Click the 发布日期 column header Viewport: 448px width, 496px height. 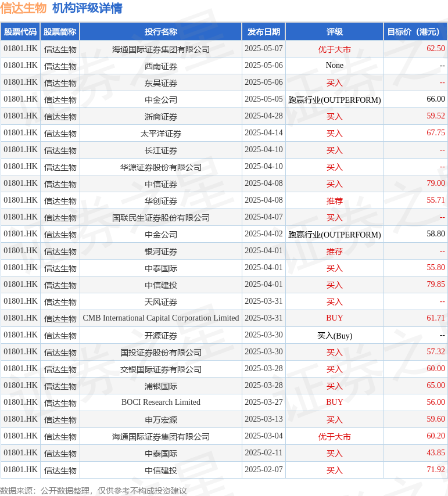tap(264, 31)
